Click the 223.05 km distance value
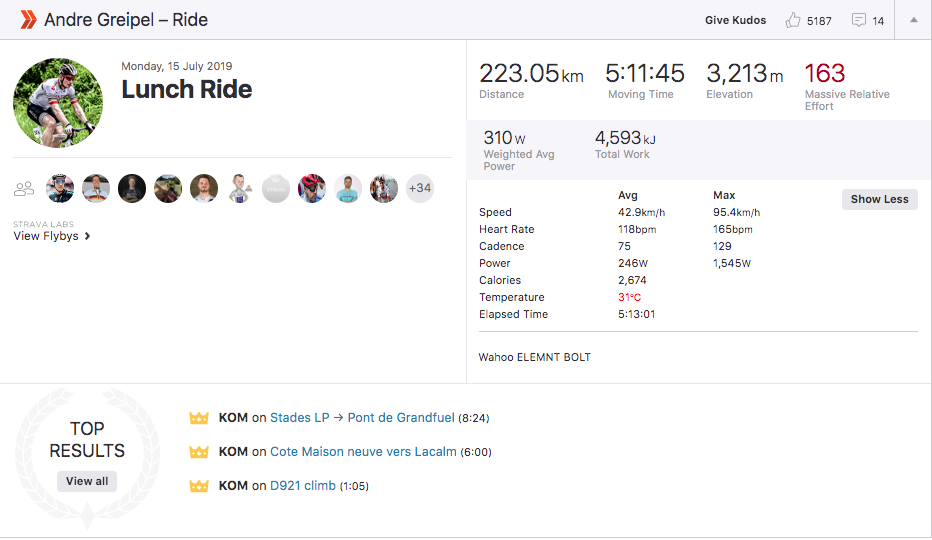 [x=531, y=74]
